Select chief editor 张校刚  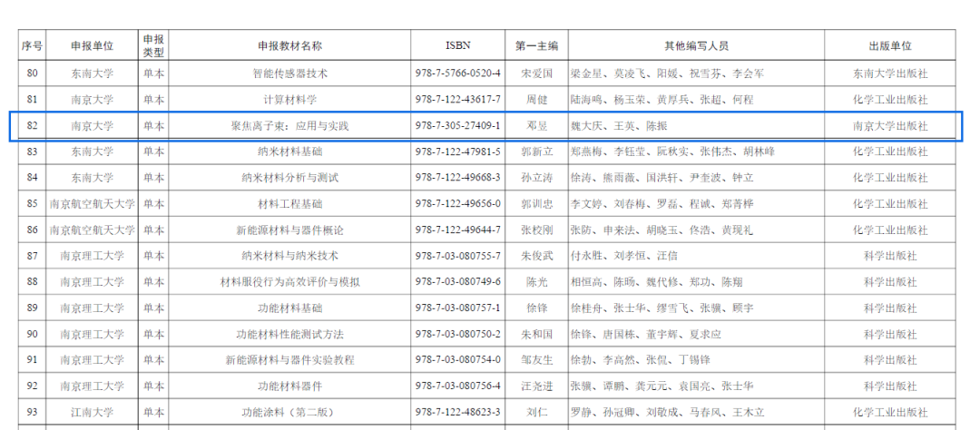tap(537, 230)
